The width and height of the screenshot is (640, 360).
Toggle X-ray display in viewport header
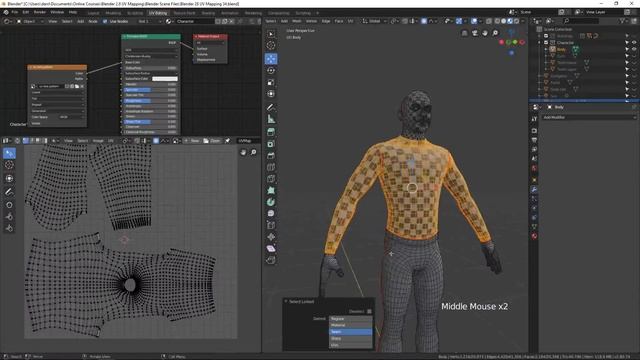489,21
